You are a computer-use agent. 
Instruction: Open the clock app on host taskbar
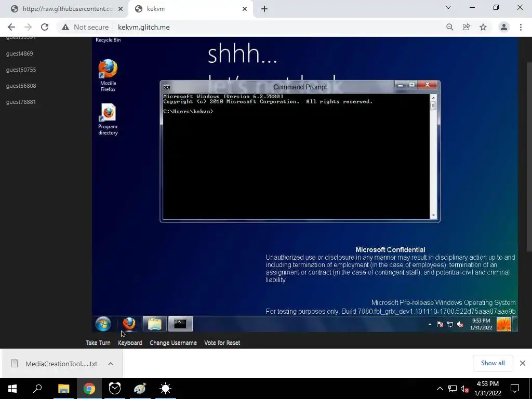click(x=115, y=389)
